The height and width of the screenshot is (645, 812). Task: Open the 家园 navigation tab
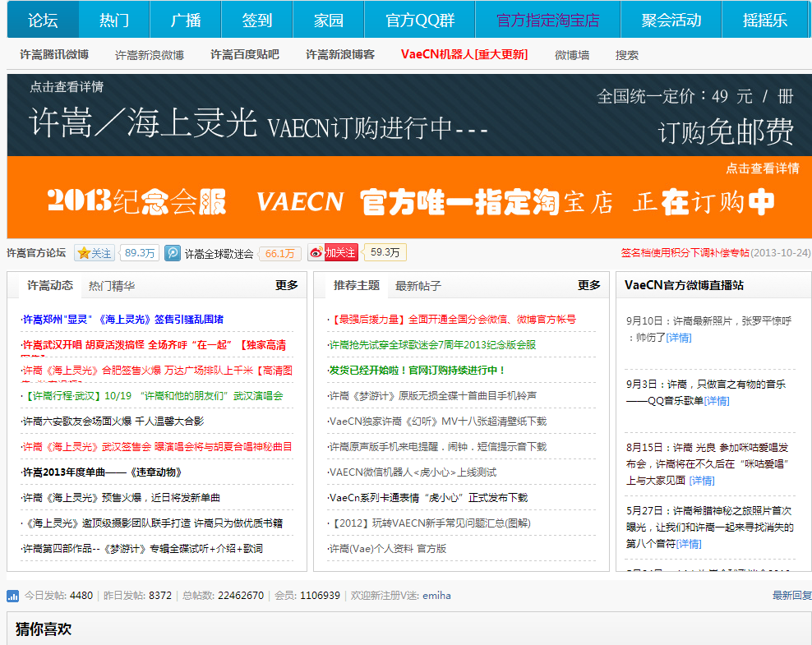coord(329,20)
